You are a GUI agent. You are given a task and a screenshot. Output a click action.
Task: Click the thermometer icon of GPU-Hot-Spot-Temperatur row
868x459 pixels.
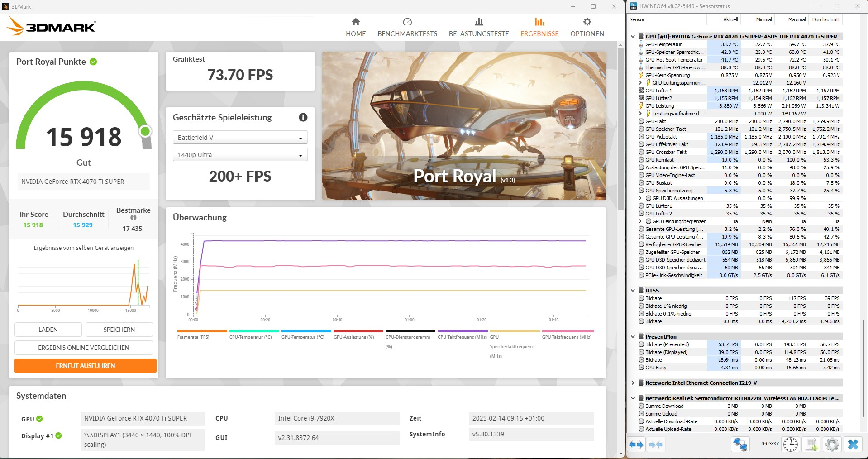tap(641, 60)
